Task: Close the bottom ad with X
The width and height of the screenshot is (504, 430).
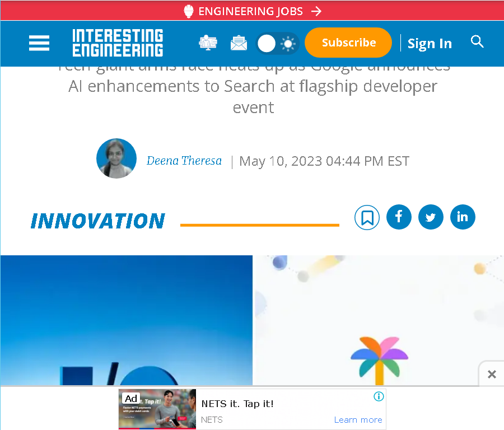Action: pos(492,375)
